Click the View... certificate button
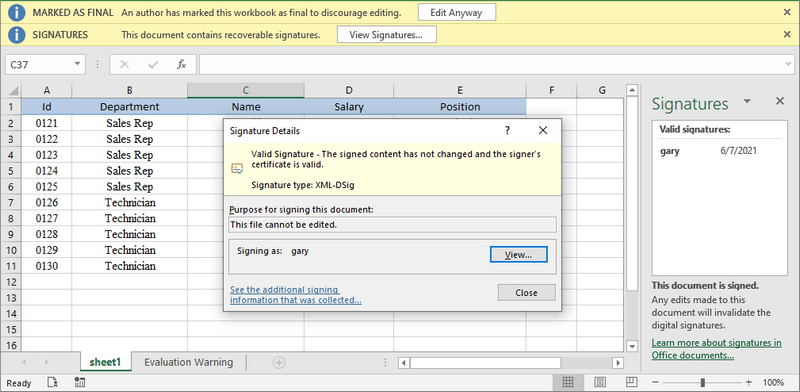The image size is (800, 392). coord(518,255)
